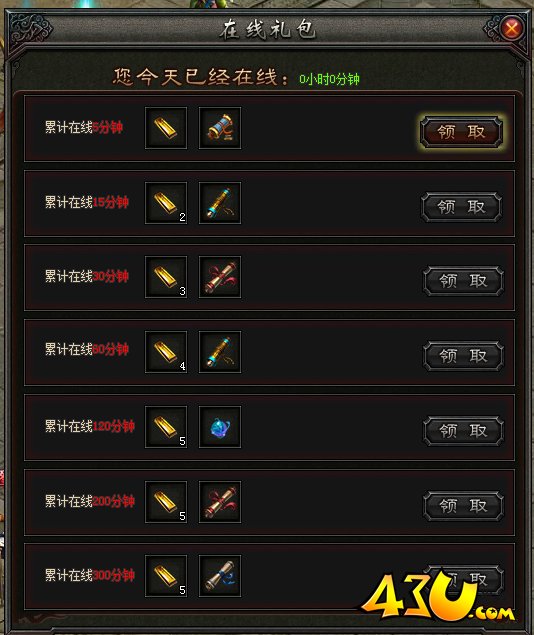This screenshot has height=635, width=534.
Task: Click 领取 button for 30分钟 reward
Action: (x=464, y=281)
